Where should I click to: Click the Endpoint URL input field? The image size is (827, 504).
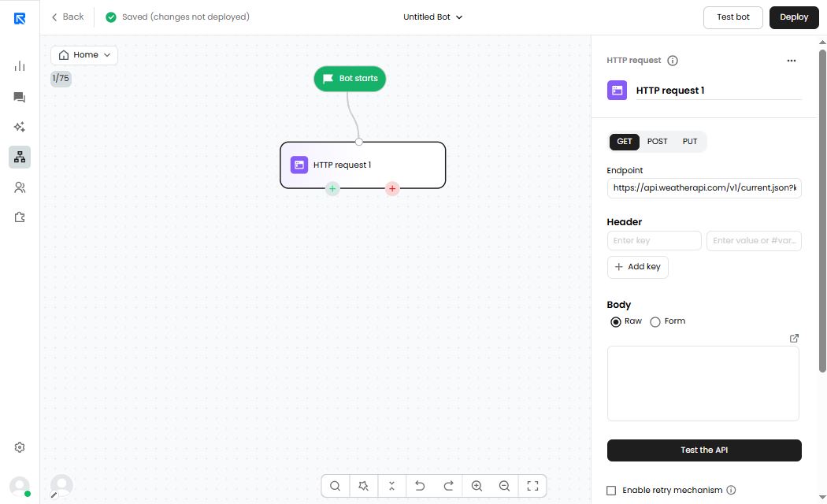[x=703, y=188]
